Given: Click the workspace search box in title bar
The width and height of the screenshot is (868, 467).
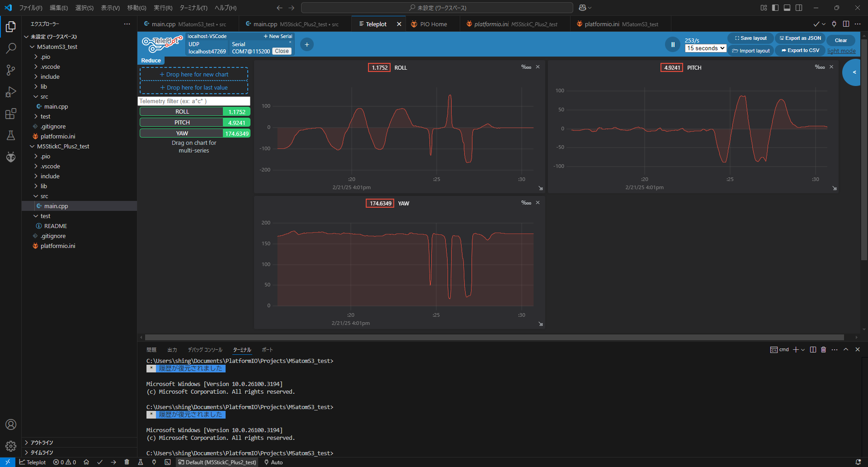Looking at the screenshot, I should click(437, 8).
